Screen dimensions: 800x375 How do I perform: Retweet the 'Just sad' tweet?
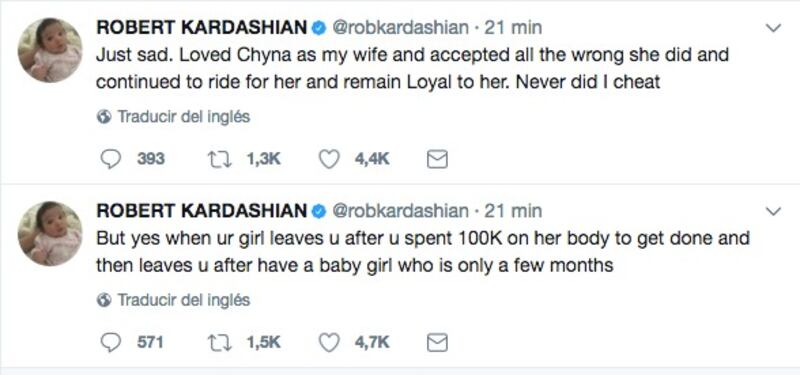[219, 159]
